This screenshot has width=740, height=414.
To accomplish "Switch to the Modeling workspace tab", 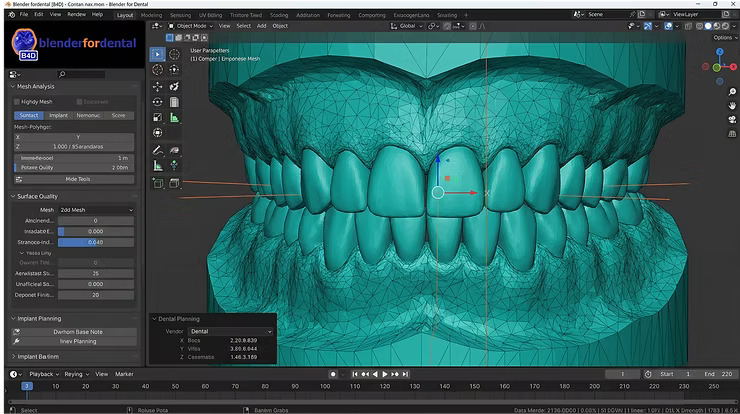I will click(151, 15).
